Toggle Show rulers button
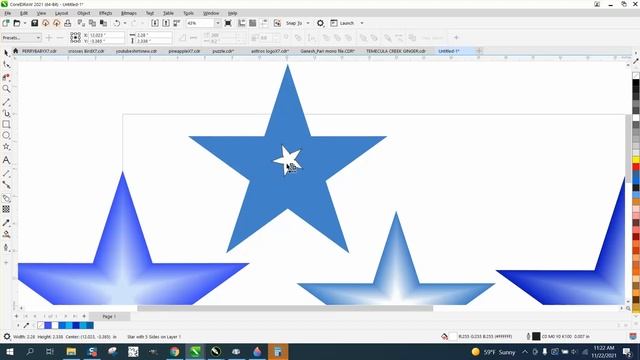 point(242,23)
